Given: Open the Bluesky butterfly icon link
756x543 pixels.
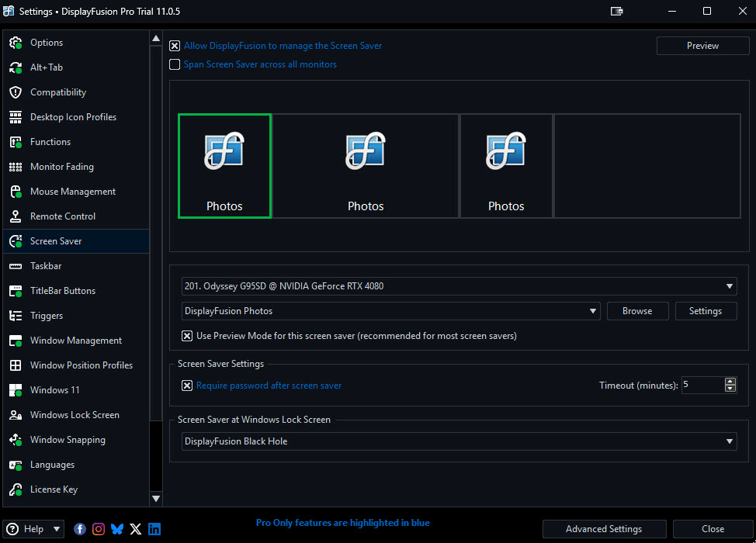Looking at the screenshot, I should coord(117,529).
